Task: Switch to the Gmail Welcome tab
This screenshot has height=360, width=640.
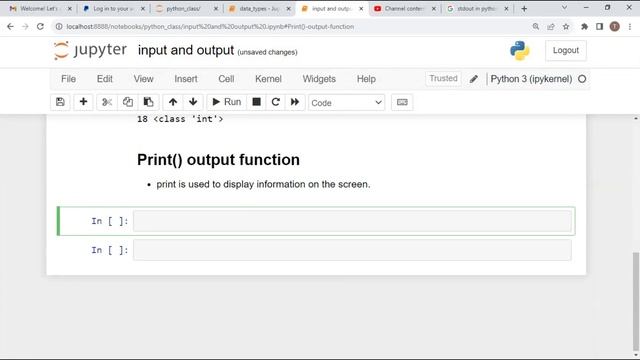Action: [x=40, y=9]
